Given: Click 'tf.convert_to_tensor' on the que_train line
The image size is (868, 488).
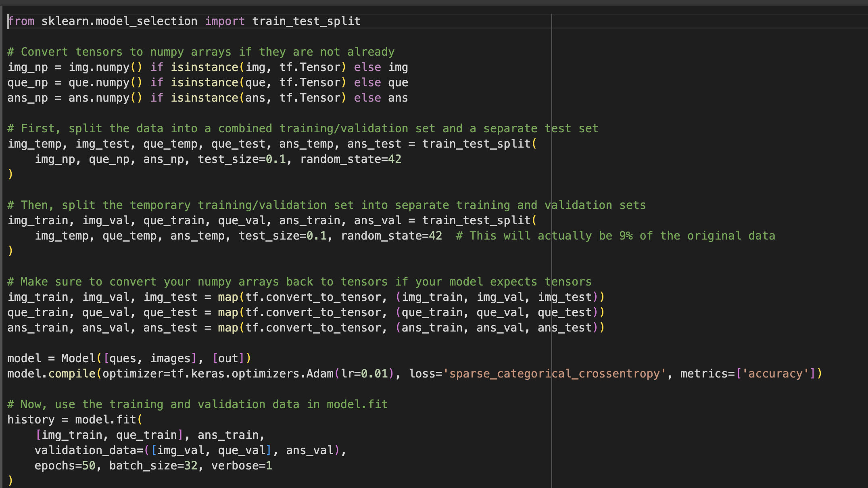Looking at the screenshot, I should (313, 312).
